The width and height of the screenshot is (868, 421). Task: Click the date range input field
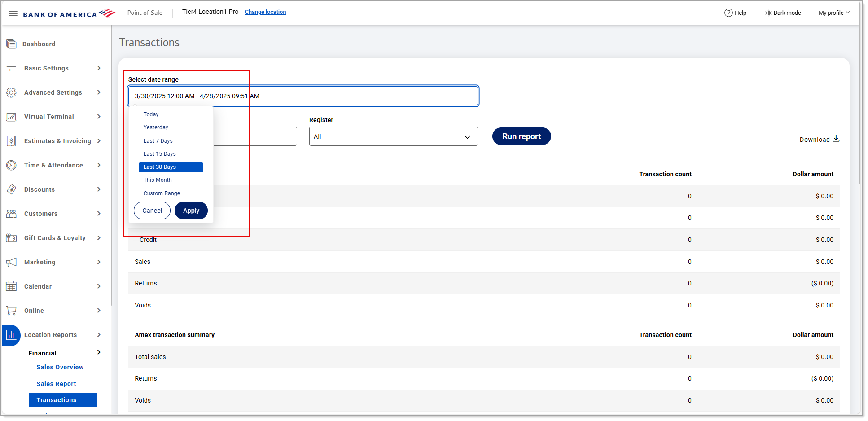[x=303, y=96]
